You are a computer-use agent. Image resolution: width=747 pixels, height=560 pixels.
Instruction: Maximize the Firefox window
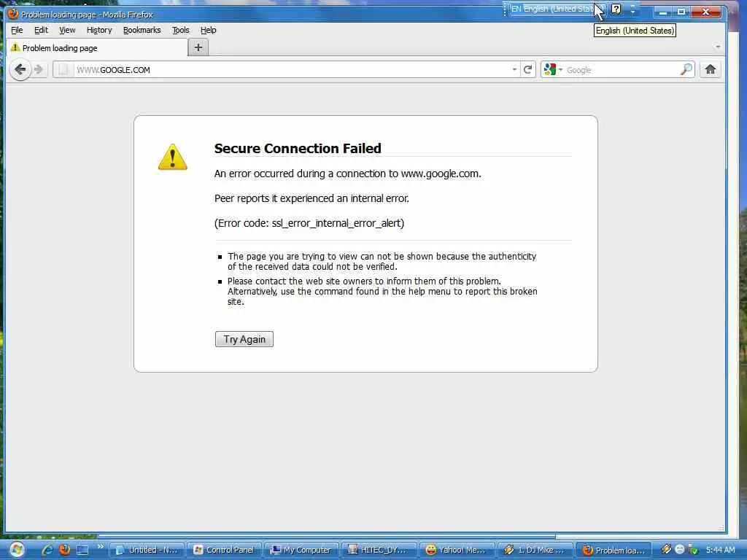(x=681, y=12)
